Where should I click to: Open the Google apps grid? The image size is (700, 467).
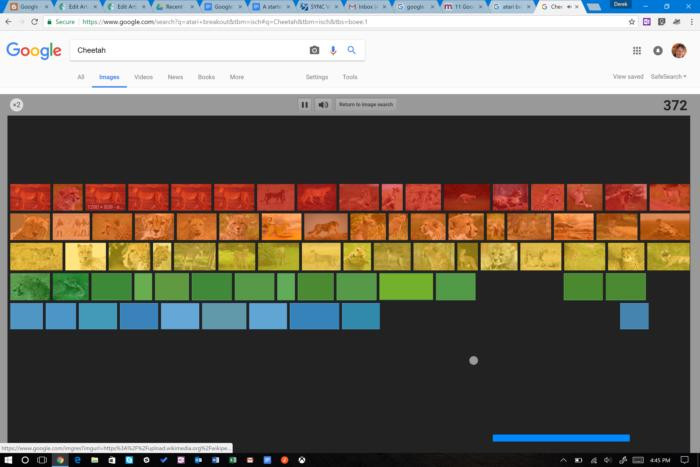click(x=637, y=50)
